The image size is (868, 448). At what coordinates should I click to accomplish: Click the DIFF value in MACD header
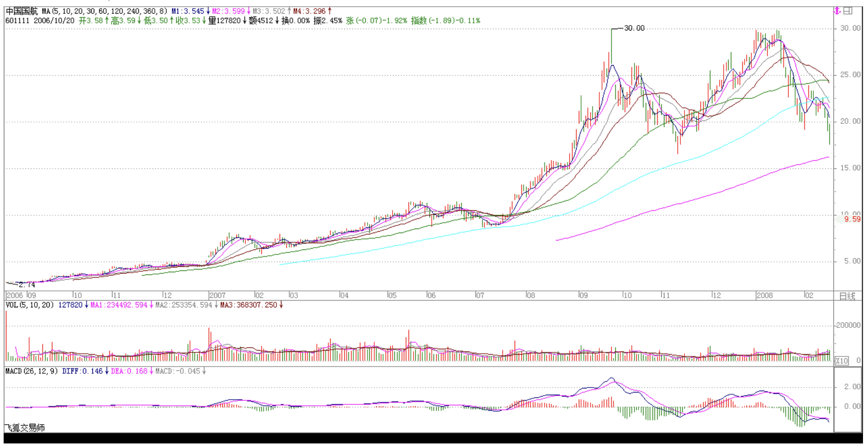tap(82, 372)
